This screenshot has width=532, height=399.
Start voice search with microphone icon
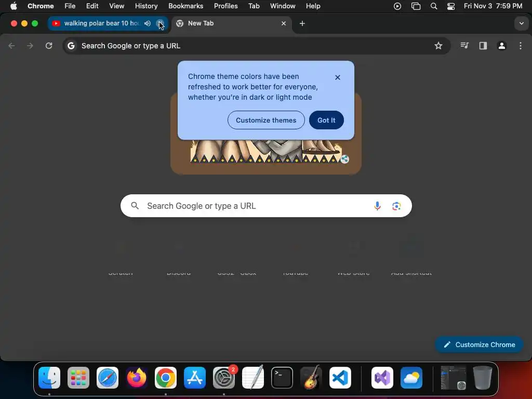pyautogui.click(x=377, y=206)
